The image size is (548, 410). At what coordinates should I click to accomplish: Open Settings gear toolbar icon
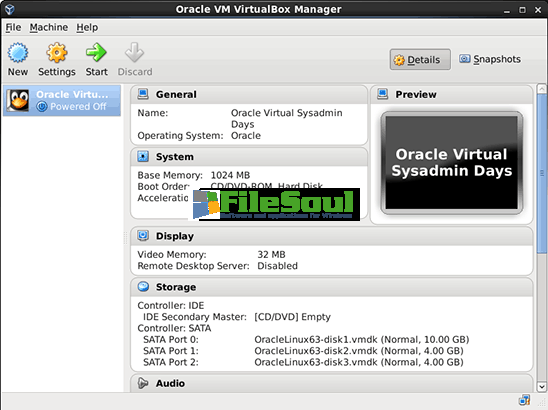point(57,53)
